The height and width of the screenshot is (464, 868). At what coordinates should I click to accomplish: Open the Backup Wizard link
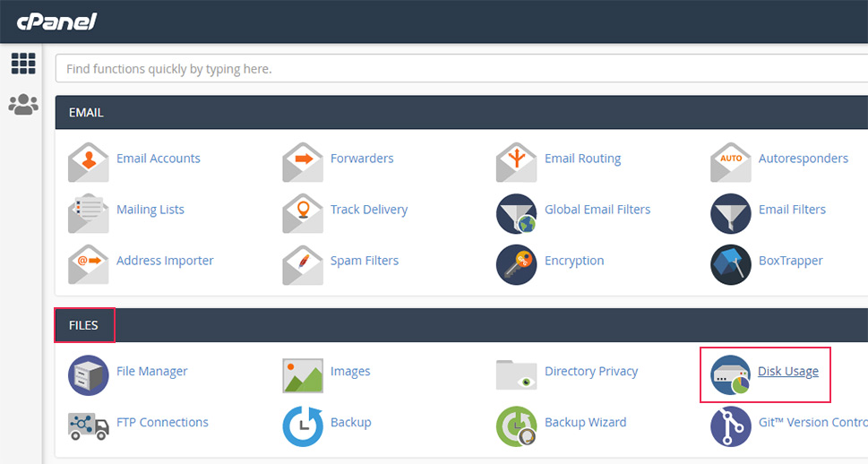586,422
